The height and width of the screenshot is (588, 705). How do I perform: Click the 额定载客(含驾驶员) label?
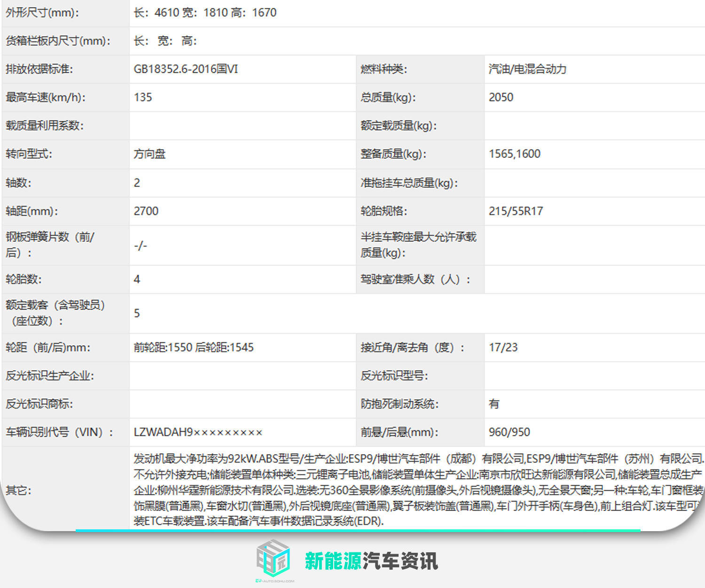click(55, 313)
